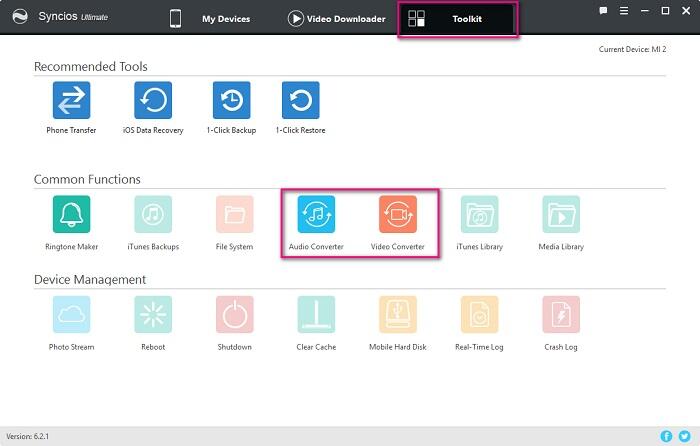Open iTunes Backups

(153, 214)
